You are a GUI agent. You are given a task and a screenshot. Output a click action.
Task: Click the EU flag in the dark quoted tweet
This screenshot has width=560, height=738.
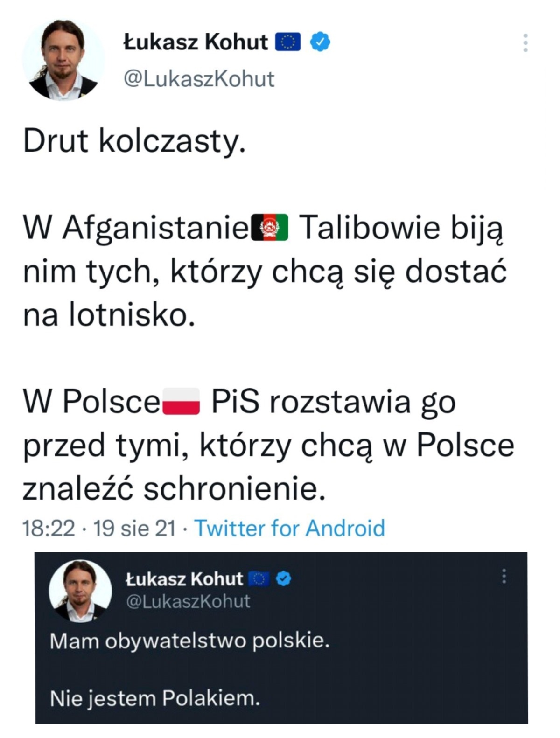tap(259, 579)
